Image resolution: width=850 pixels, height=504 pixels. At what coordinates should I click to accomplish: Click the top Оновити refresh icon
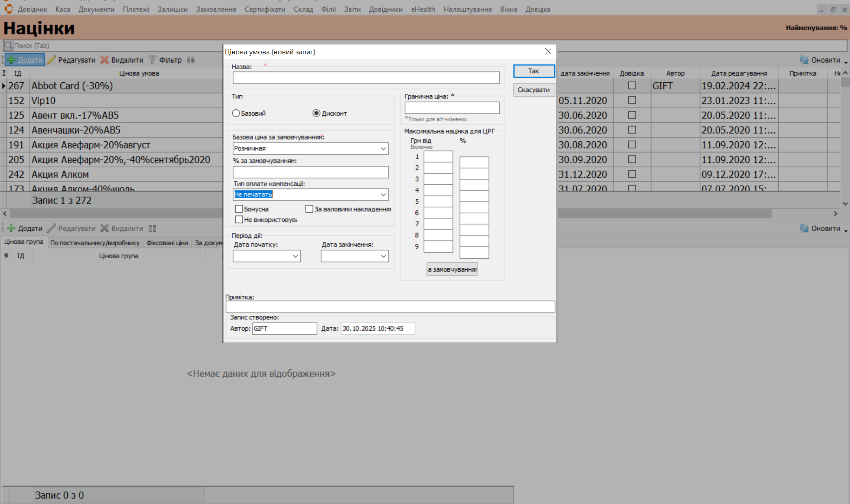804,60
